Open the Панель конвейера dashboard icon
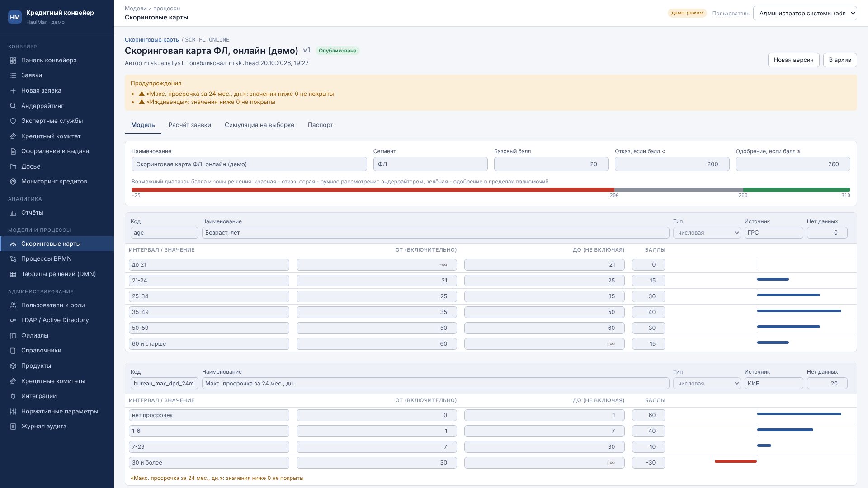 coord(13,61)
